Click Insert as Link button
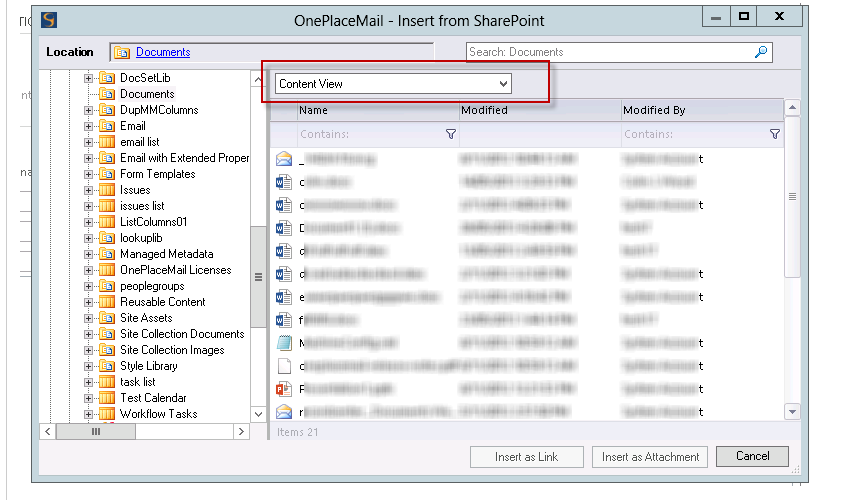This screenshot has height=500, width=850. (x=526, y=457)
